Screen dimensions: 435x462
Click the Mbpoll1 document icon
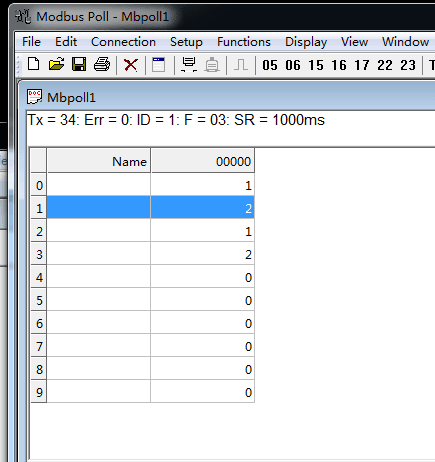point(34,97)
